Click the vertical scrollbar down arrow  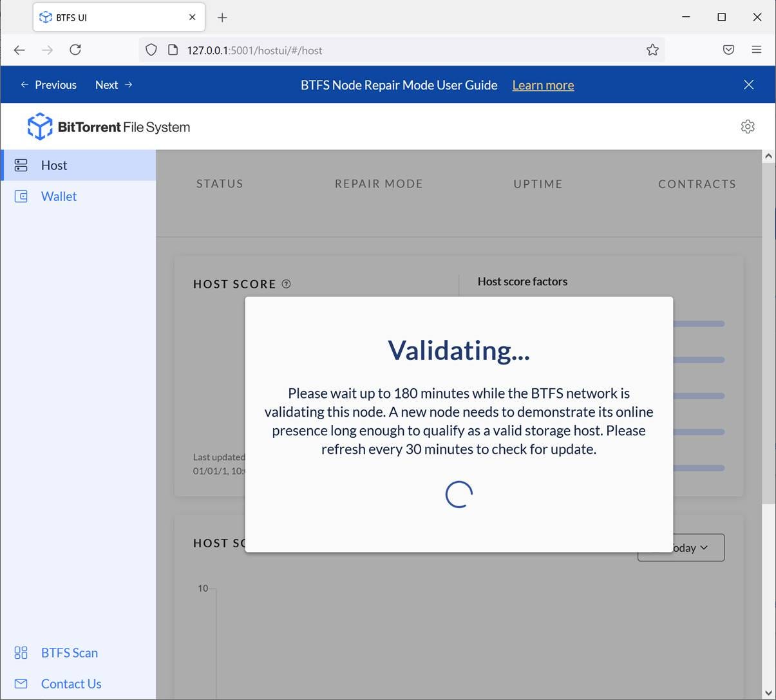pyautogui.click(x=768, y=693)
